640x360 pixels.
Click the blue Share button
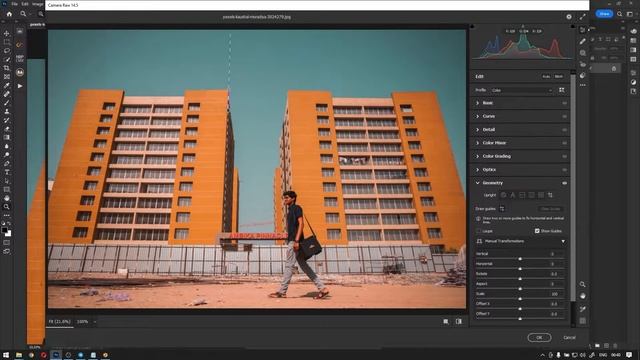click(x=604, y=14)
